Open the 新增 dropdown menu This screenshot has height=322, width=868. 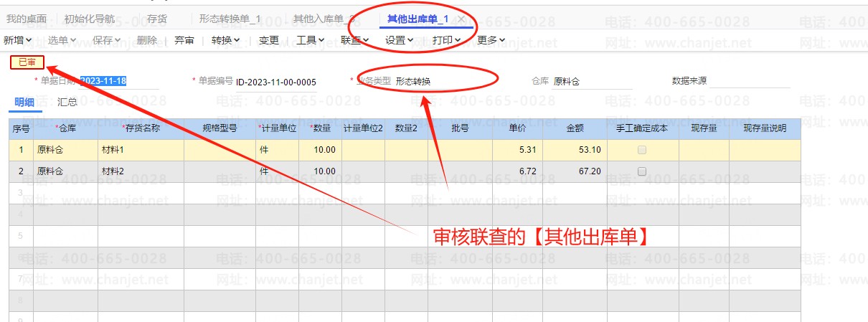(17, 40)
